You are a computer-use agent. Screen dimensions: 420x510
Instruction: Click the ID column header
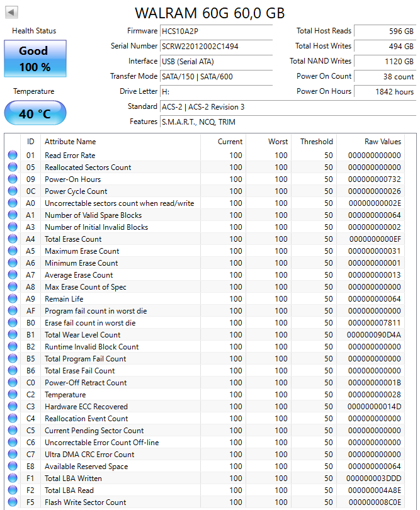click(x=30, y=142)
